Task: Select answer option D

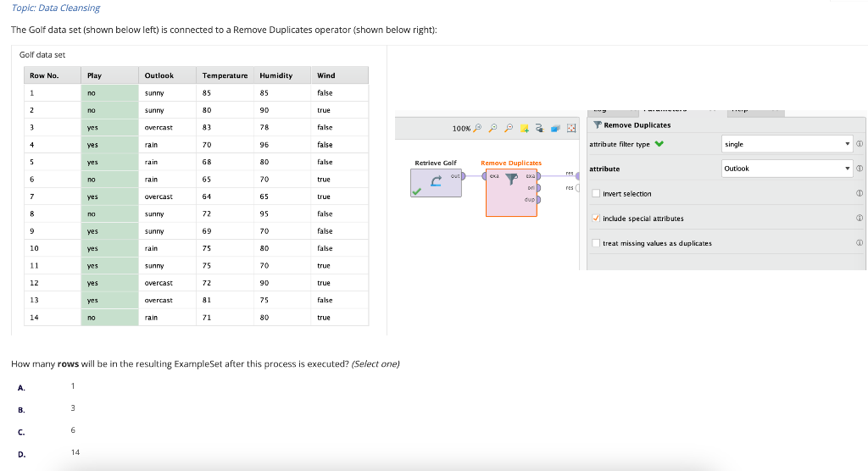Action: (x=21, y=454)
